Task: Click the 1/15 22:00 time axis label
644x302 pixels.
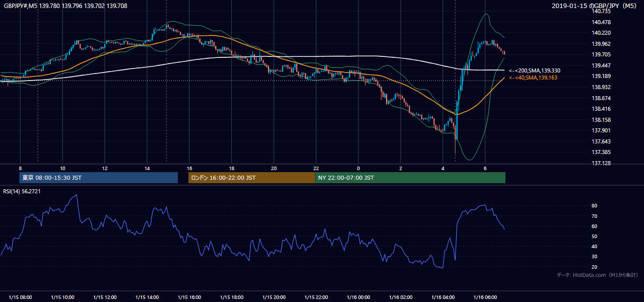Action: click(x=316, y=297)
